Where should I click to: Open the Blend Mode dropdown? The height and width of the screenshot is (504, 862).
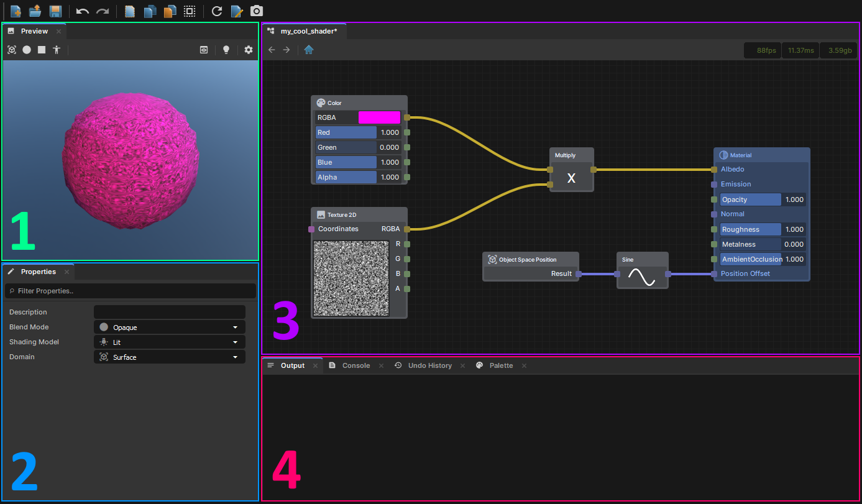click(x=169, y=327)
